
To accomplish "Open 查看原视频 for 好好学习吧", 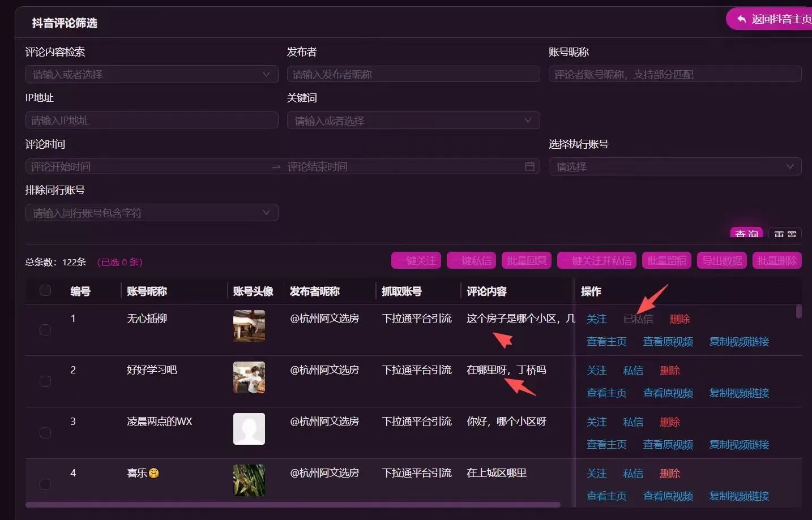I will point(668,393).
